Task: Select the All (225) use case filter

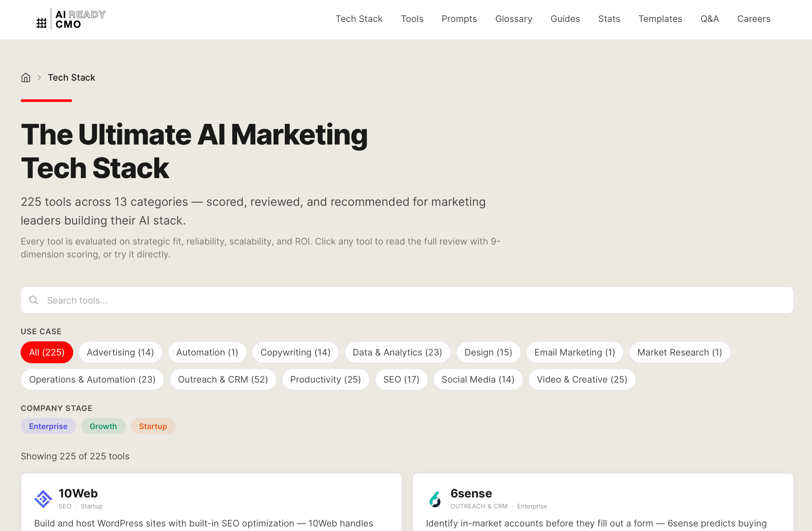Action: [47, 352]
